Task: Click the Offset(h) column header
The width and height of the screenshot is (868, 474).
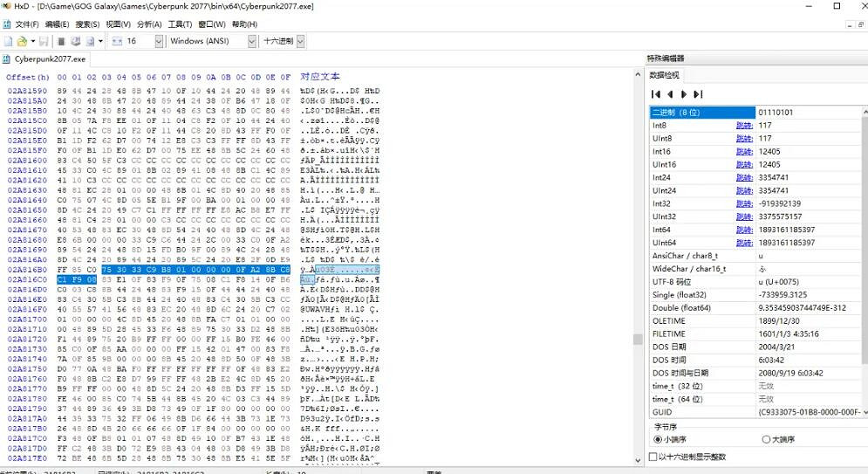Action: click(28, 77)
